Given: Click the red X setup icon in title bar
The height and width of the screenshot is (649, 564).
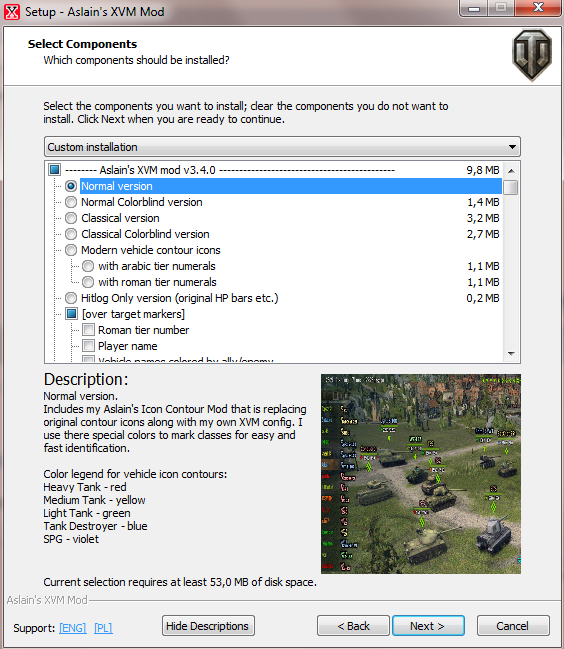Looking at the screenshot, I should 12,12.
